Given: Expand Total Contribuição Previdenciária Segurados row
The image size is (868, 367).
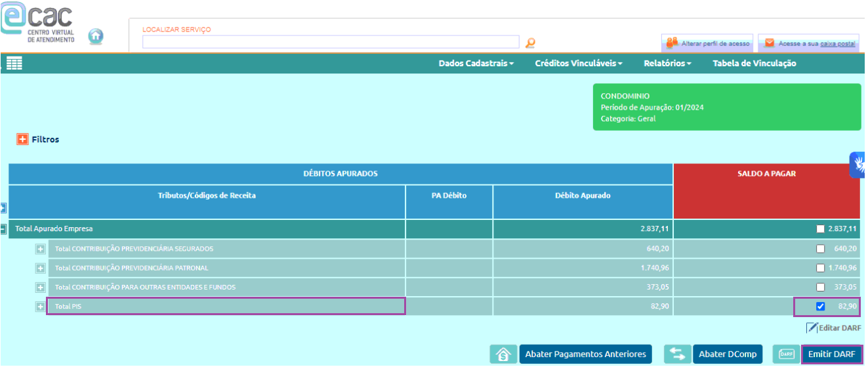Looking at the screenshot, I should coord(40,249).
